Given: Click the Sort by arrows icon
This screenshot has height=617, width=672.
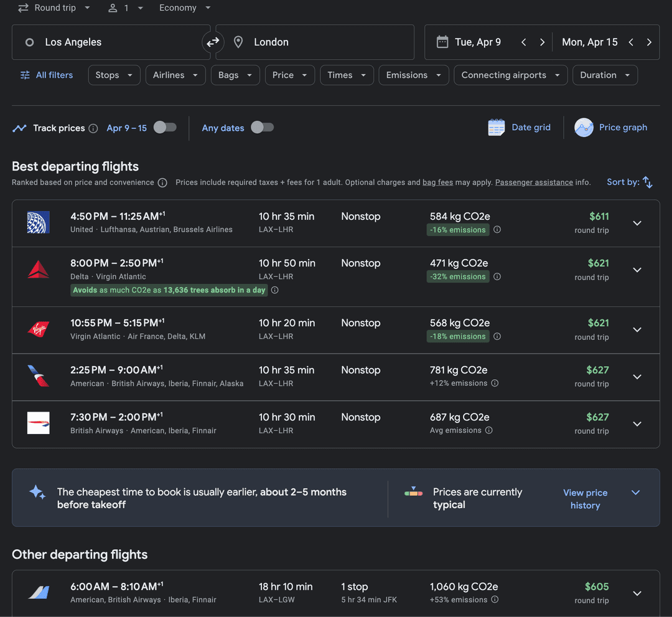Looking at the screenshot, I should click(647, 182).
